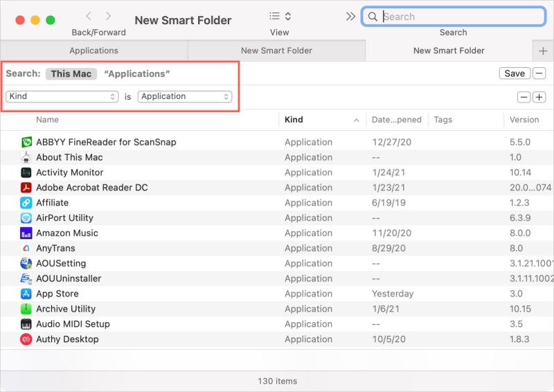
Task: Select the AnyTrans name text
Action: pos(55,248)
